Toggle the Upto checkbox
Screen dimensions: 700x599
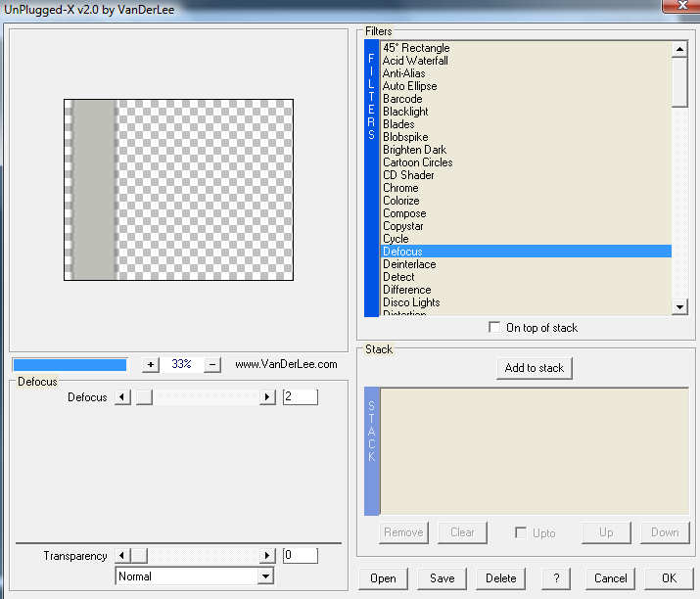521,532
